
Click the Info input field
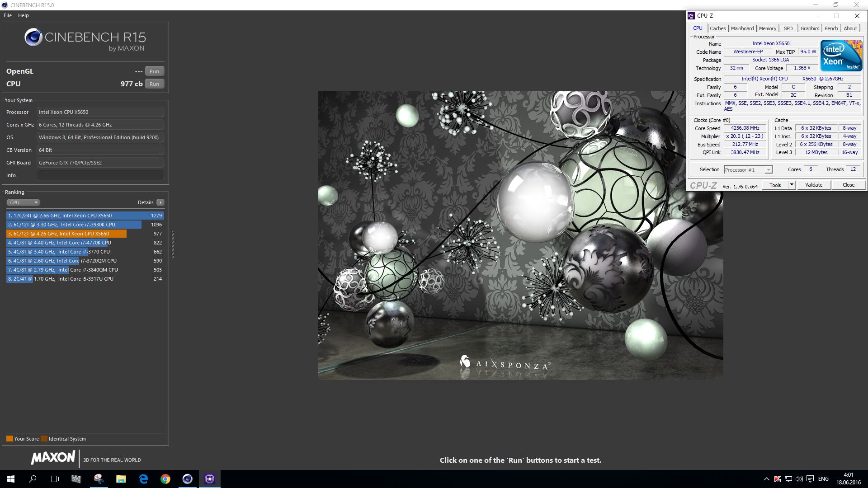coord(100,175)
